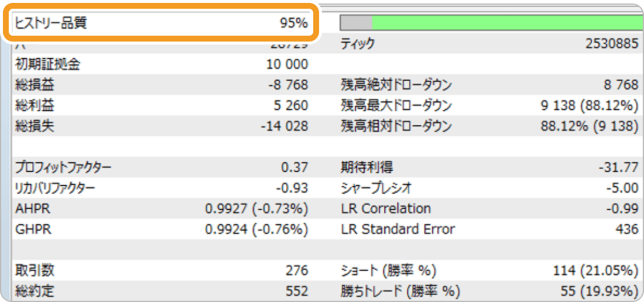The height and width of the screenshot is (302, 644).
Task: Select the LR Correlation value -0.99
Action: (x=622, y=208)
